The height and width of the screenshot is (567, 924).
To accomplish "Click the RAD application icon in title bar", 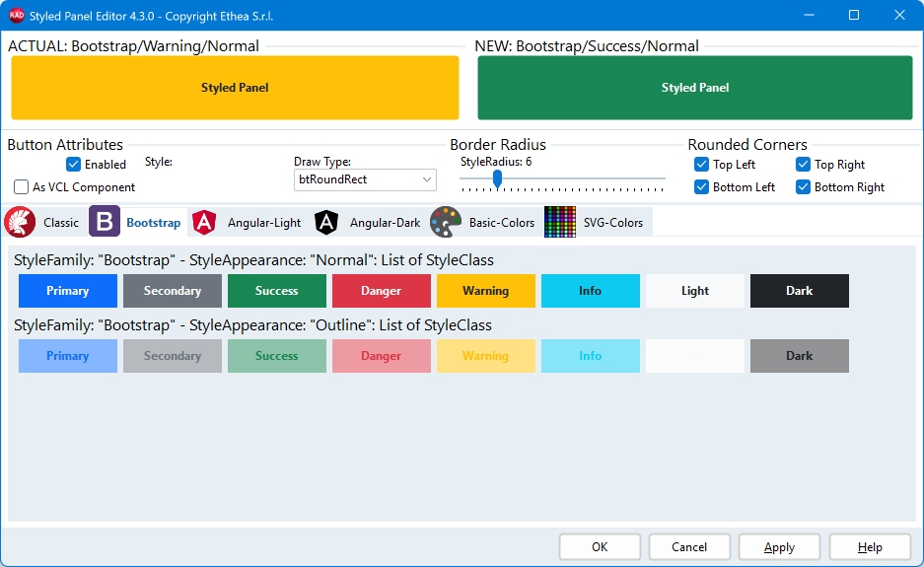I will (x=17, y=16).
